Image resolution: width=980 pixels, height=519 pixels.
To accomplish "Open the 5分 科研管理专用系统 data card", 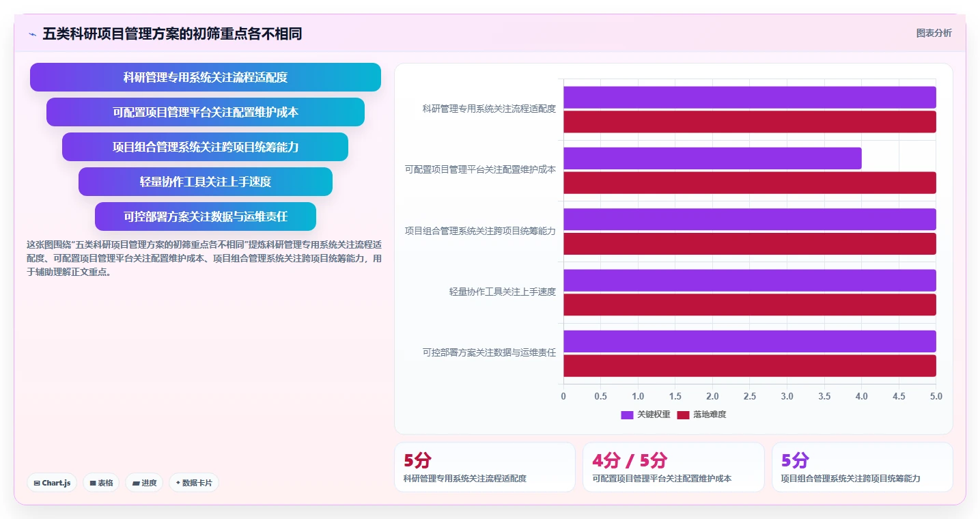I will pos(485,467).
